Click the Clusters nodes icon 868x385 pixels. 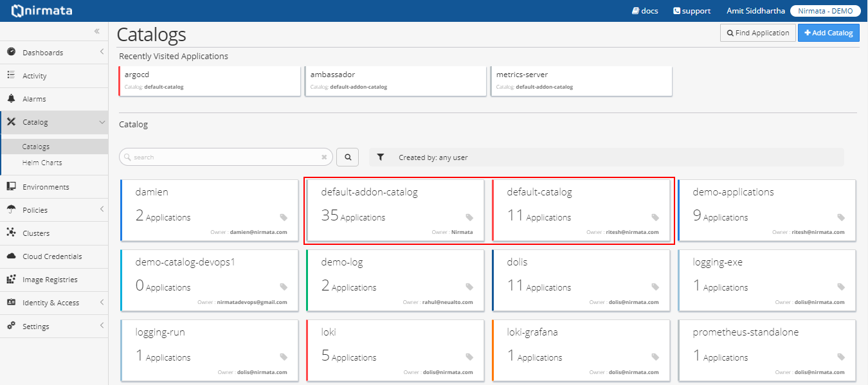[11, 233]
